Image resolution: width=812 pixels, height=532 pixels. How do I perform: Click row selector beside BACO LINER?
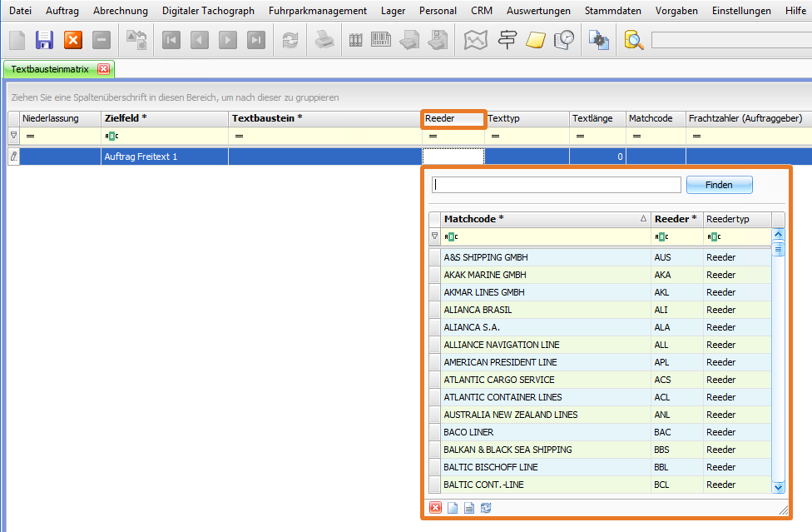434,432
